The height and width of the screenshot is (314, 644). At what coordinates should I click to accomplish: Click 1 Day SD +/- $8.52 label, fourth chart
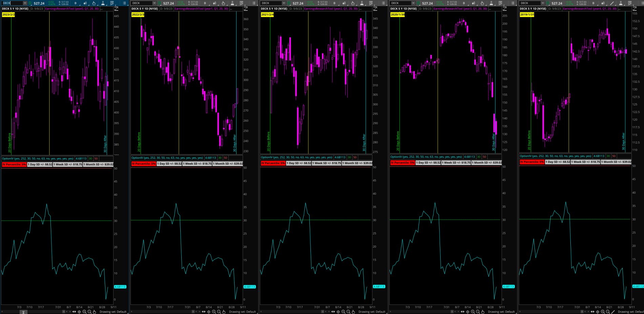(428, 163)
